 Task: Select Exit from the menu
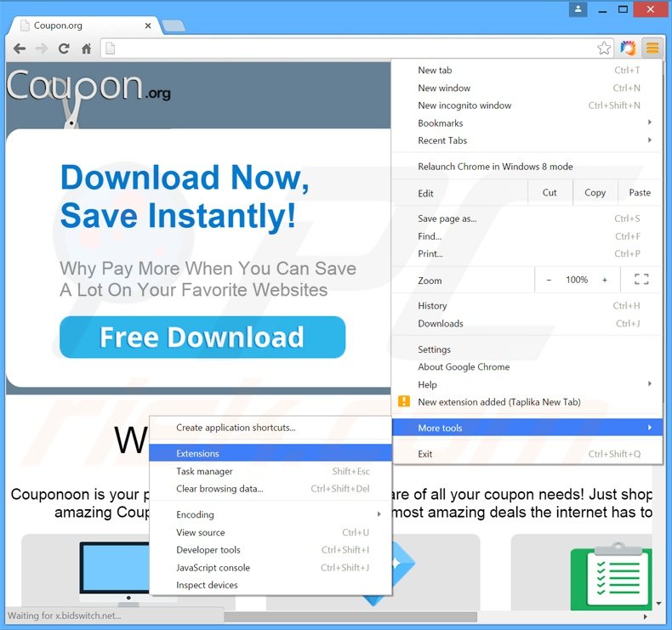click(527, 454)
